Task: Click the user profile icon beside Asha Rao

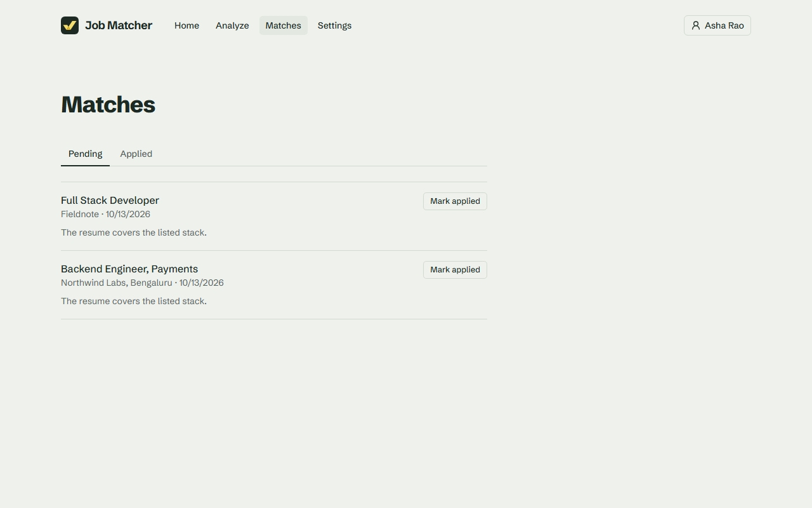Action: (696, 25)
